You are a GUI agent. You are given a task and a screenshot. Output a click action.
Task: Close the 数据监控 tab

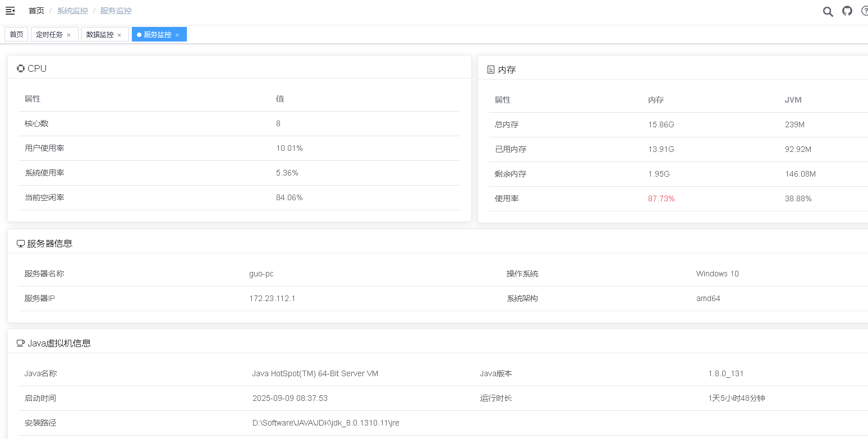coord(120,35)
